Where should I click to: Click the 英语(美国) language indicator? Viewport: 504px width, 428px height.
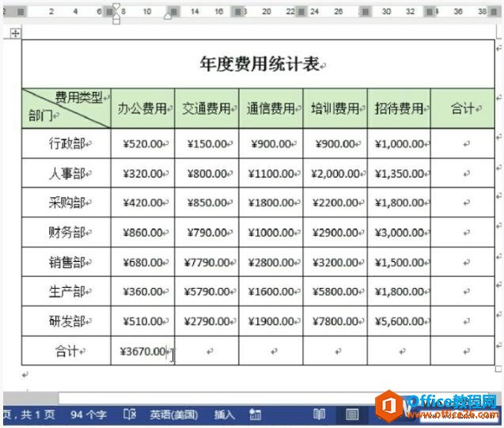click(x=174, y=415)
